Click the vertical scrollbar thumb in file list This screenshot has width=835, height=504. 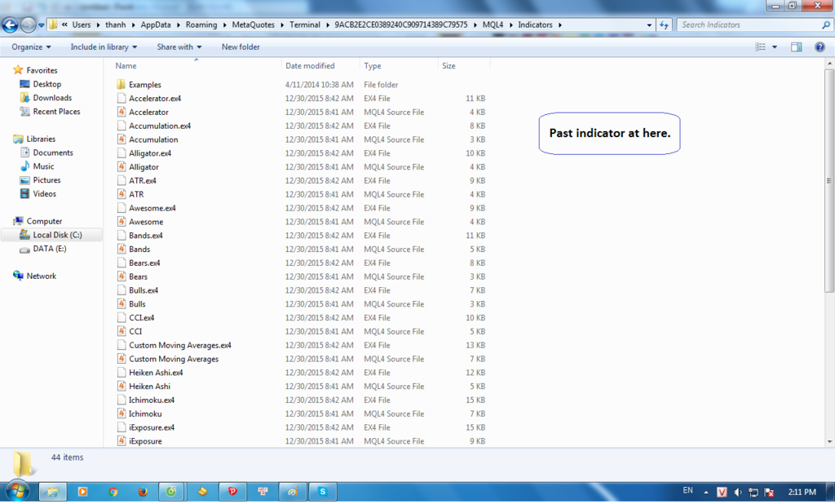(x=828, y=180)
